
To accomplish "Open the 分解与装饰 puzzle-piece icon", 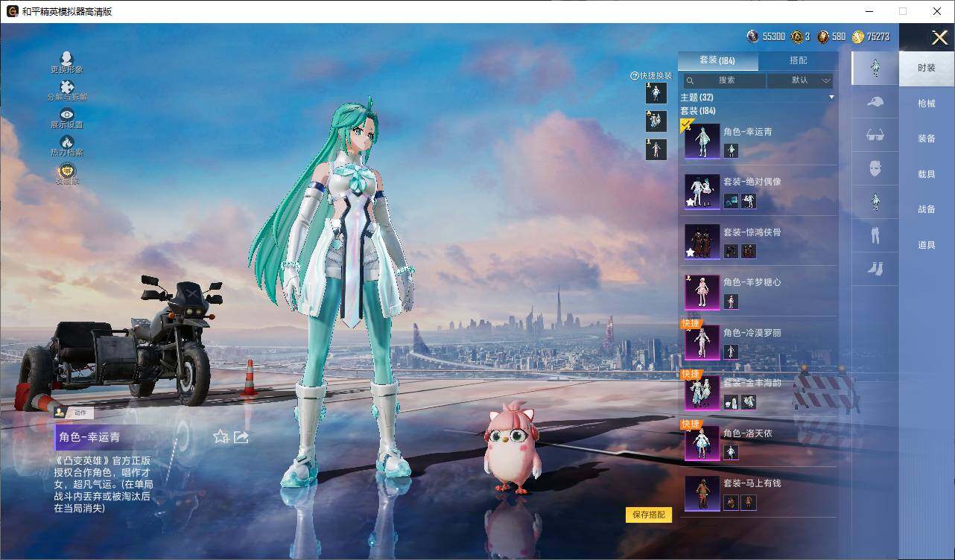I will pos(66,86).
